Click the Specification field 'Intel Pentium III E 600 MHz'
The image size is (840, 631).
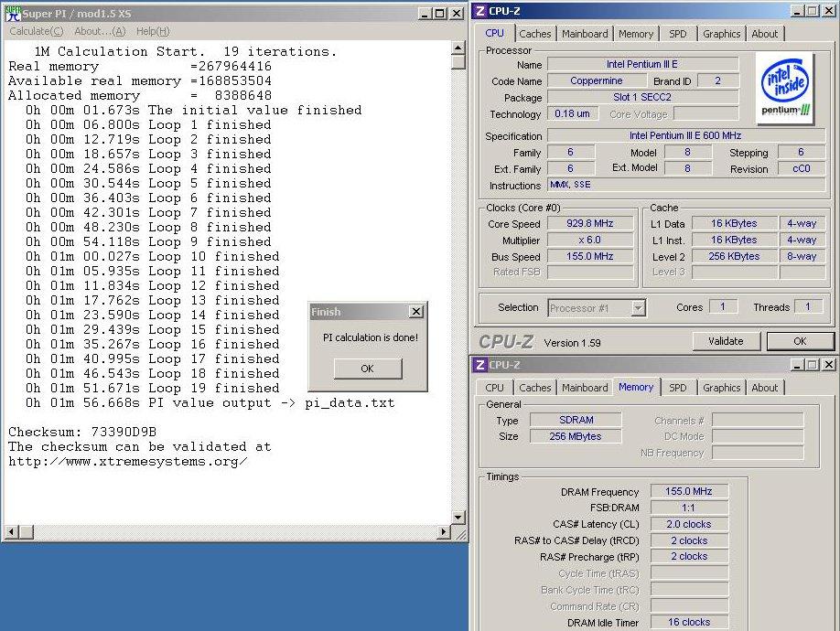point(685,135)
